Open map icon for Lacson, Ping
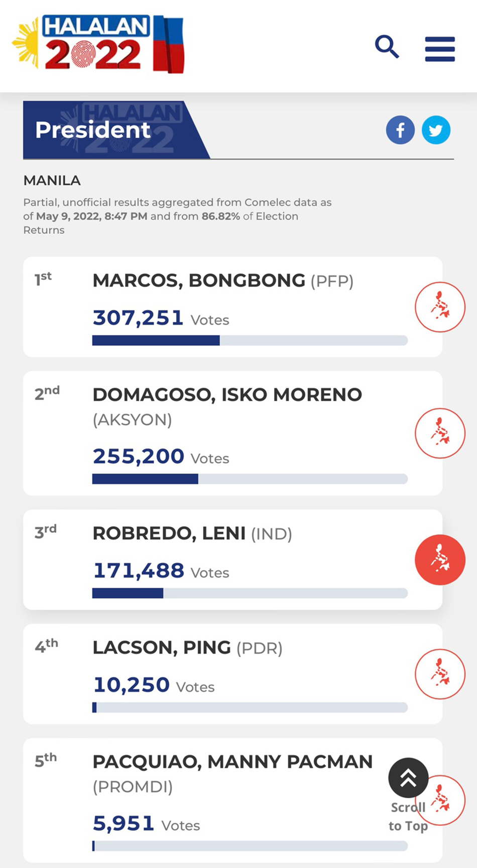 (x=440, y=674)
